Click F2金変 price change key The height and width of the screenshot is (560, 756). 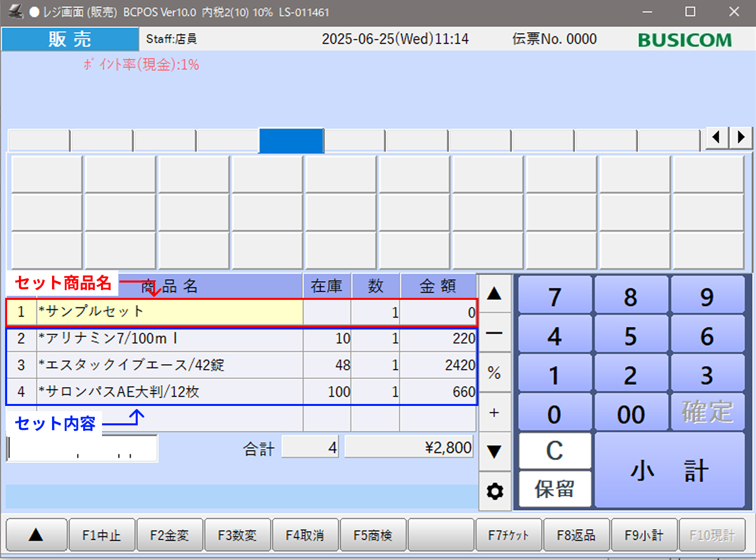(169, 535)
